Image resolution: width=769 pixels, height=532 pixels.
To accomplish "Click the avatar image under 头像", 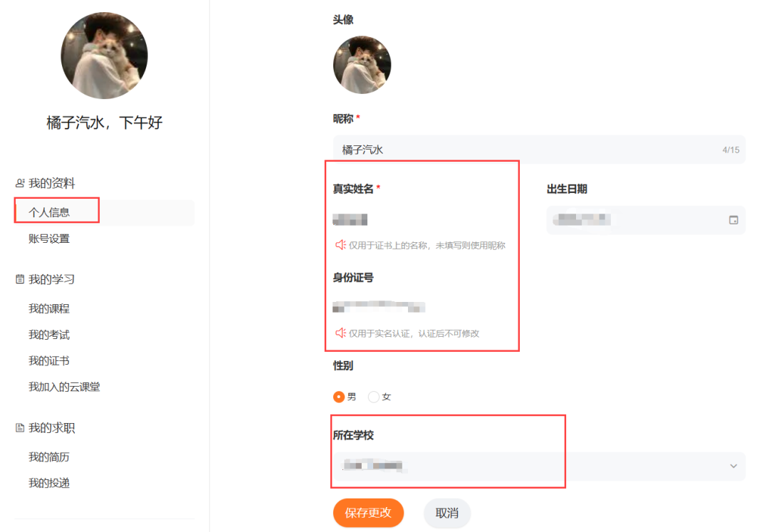I will click(362, 64).
